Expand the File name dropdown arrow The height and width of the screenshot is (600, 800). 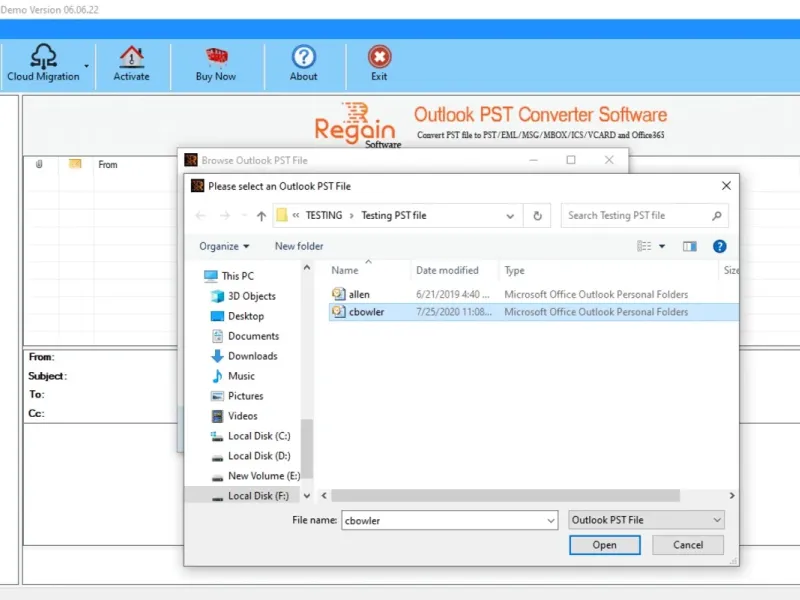[551, 520]
